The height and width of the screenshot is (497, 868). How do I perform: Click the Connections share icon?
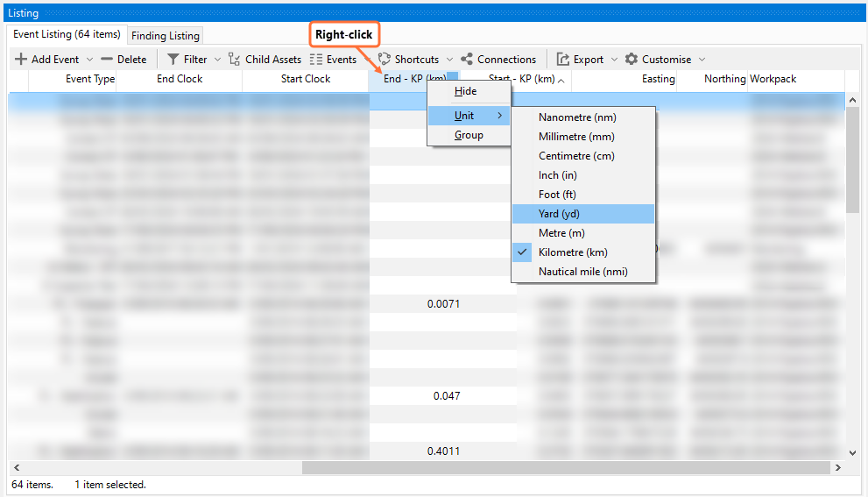pyautogui.click(x=467, y=60)
